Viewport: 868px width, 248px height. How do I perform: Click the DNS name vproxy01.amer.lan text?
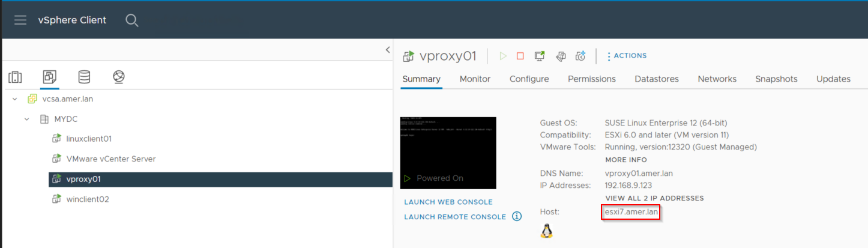click(639, 173)
